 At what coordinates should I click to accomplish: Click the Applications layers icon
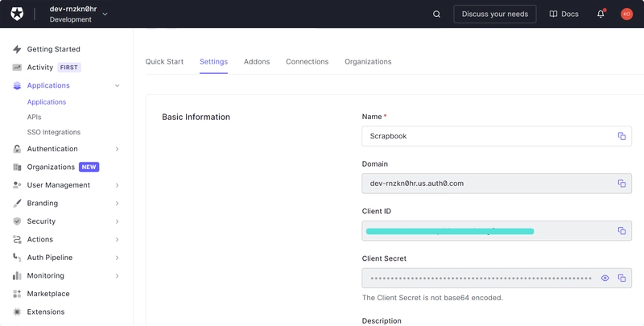(x=17, y=85)
